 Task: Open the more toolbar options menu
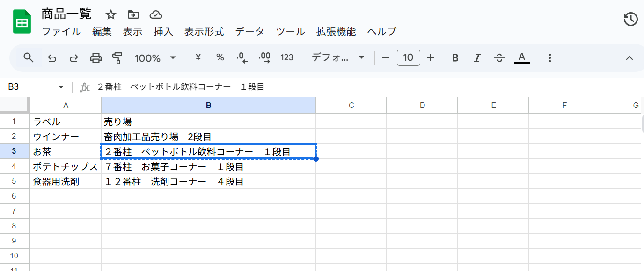550,58
